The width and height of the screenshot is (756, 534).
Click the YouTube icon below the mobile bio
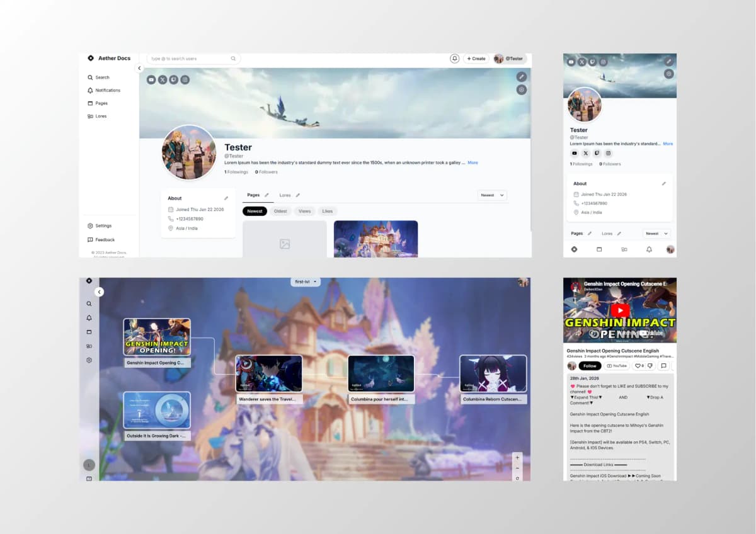tap(575, 153)
